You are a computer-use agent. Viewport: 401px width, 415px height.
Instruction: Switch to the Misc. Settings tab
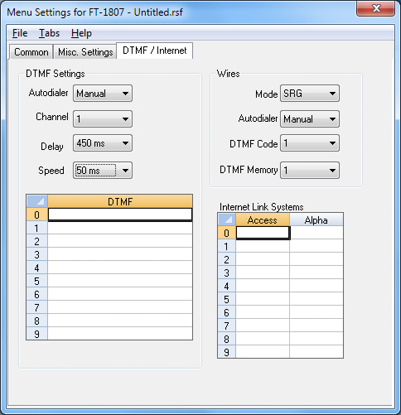85,52
